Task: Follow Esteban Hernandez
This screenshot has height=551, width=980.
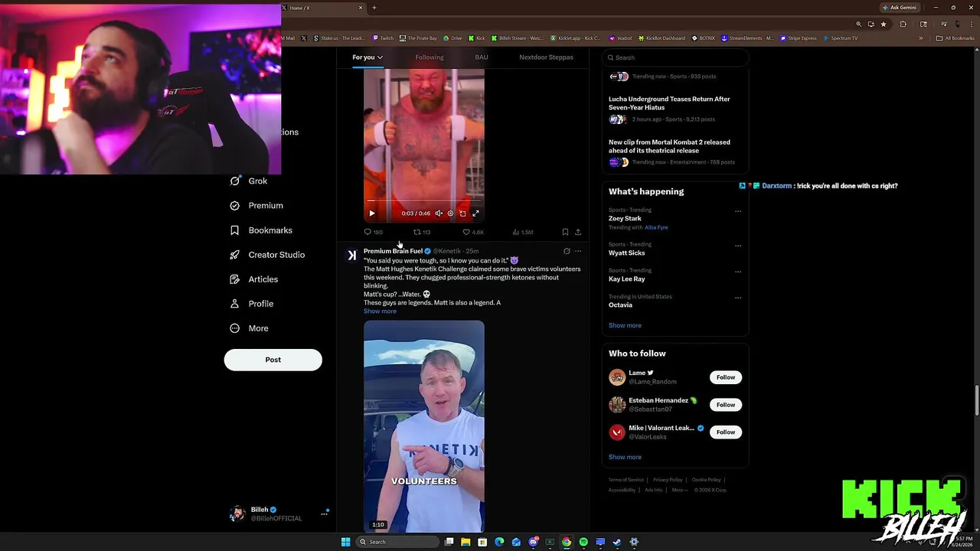Action: click(x=726, y=405)
